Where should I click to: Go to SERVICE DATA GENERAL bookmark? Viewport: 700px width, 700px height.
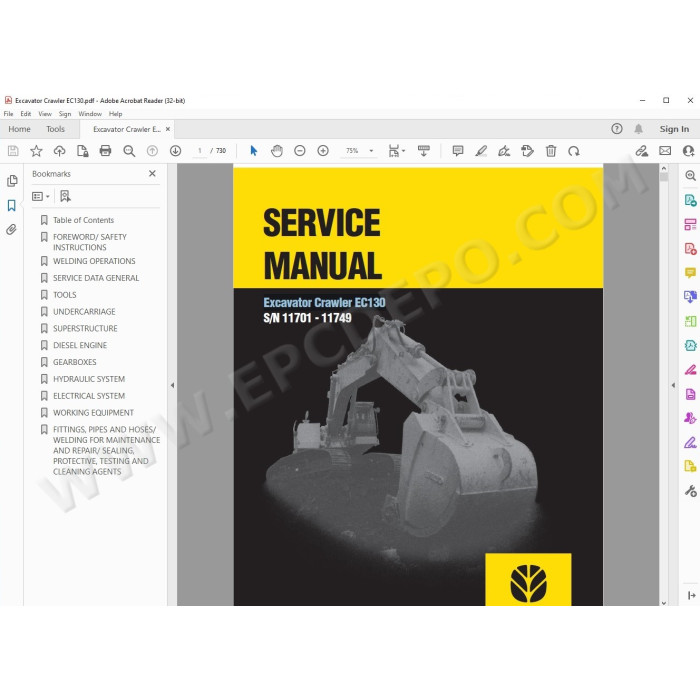pos(96,278)
